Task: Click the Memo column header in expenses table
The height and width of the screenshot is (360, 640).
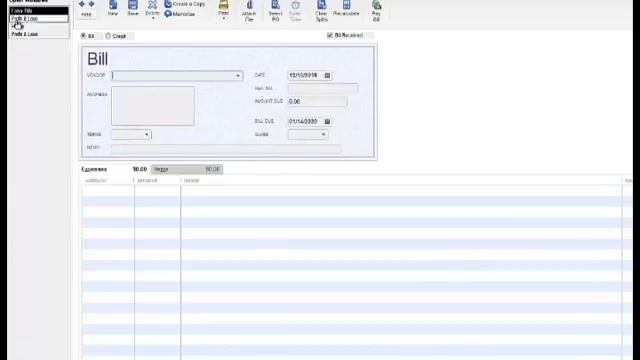Action: [402, 180]
